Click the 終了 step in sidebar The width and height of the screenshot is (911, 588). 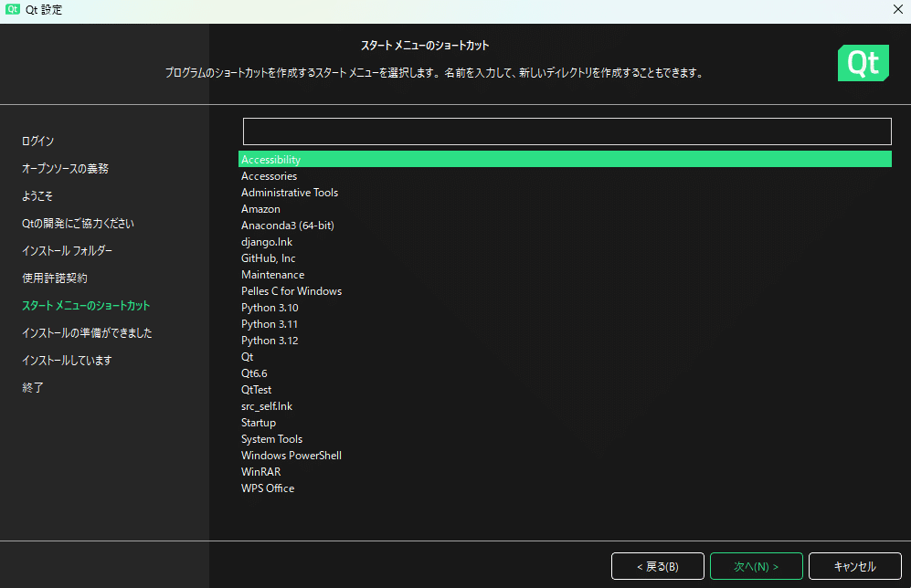(33, 387)
